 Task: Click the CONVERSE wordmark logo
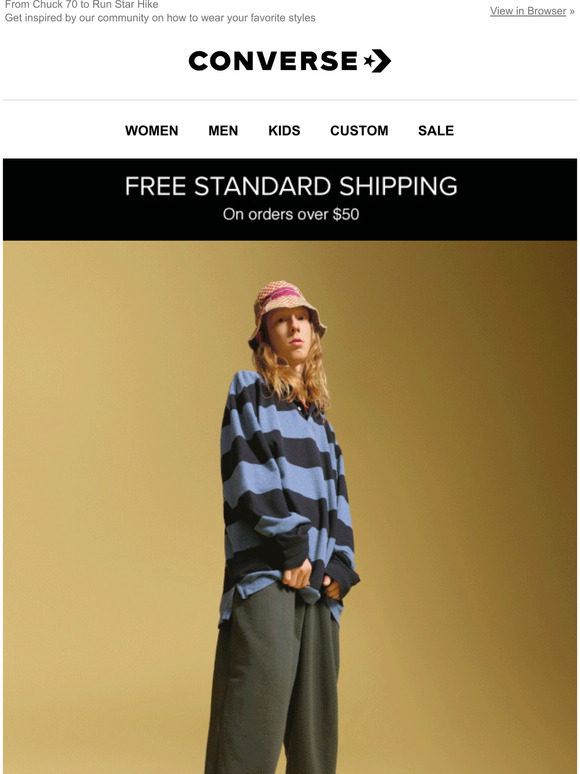coord(273,61)
